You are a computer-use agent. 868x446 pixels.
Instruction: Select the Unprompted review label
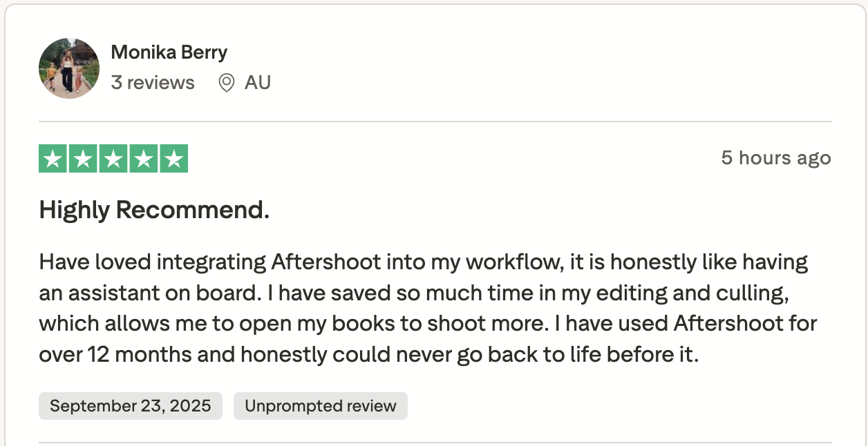[320, 406]
